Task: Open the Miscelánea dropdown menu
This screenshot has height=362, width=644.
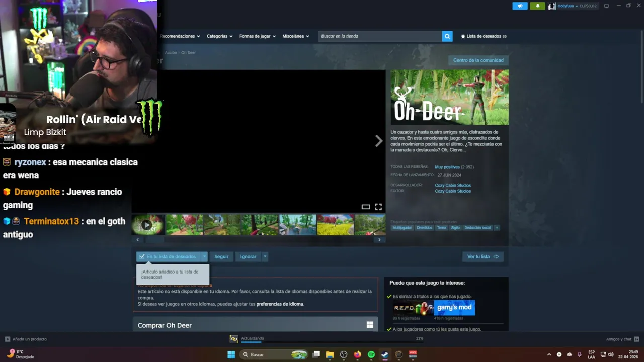Action: pos(296,36)
